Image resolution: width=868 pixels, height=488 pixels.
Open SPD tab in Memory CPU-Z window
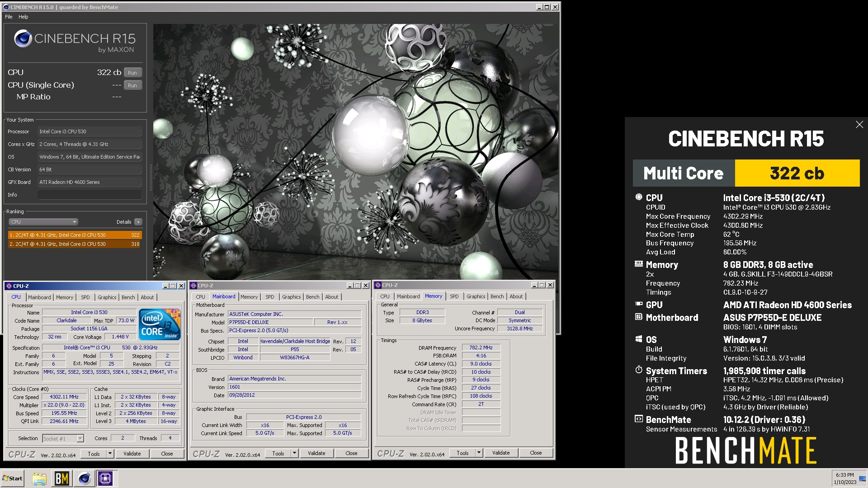(x=454, y=296)
